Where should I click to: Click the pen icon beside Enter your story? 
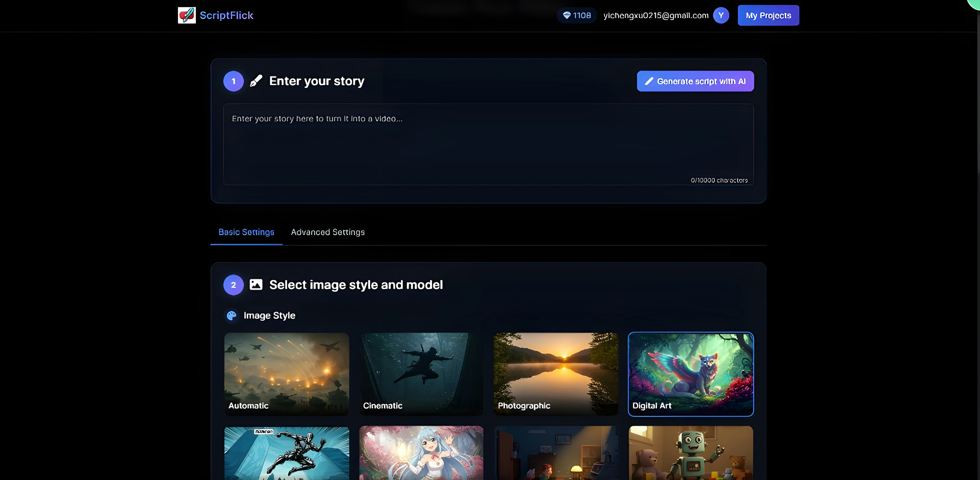(x=256, y=81)
